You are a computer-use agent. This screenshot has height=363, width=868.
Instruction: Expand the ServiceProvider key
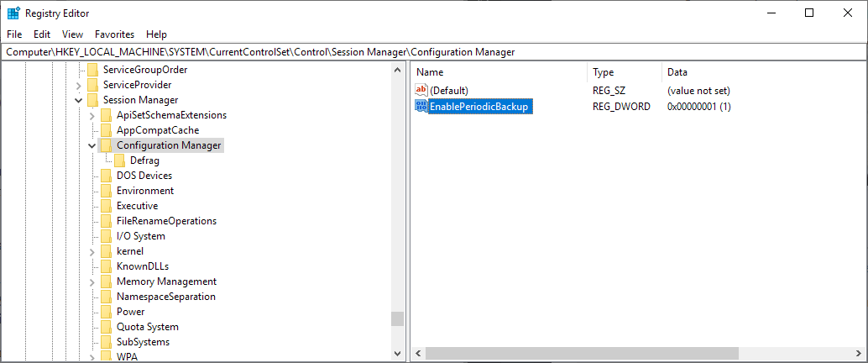coord(79,86)
